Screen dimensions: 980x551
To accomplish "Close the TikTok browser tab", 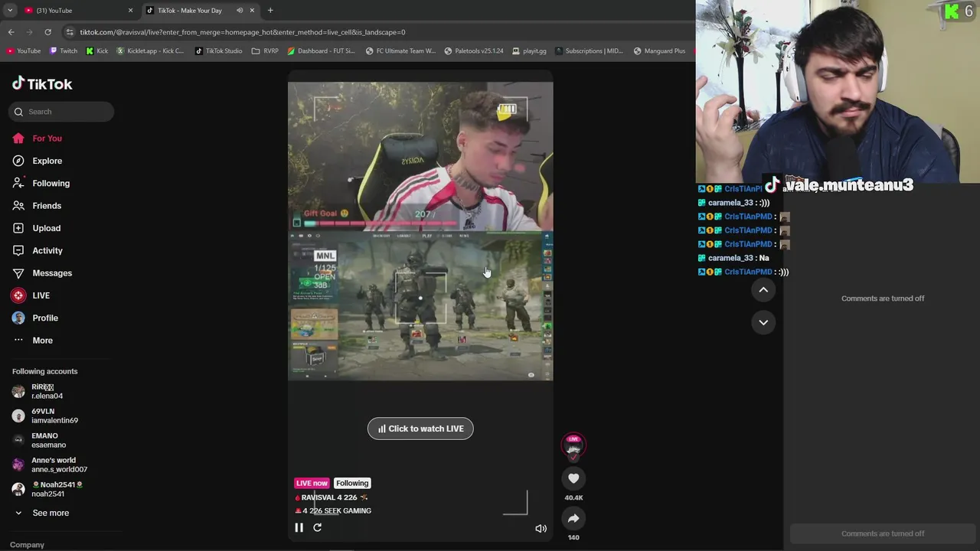I will pyautogui.click(x=253, y=11).
